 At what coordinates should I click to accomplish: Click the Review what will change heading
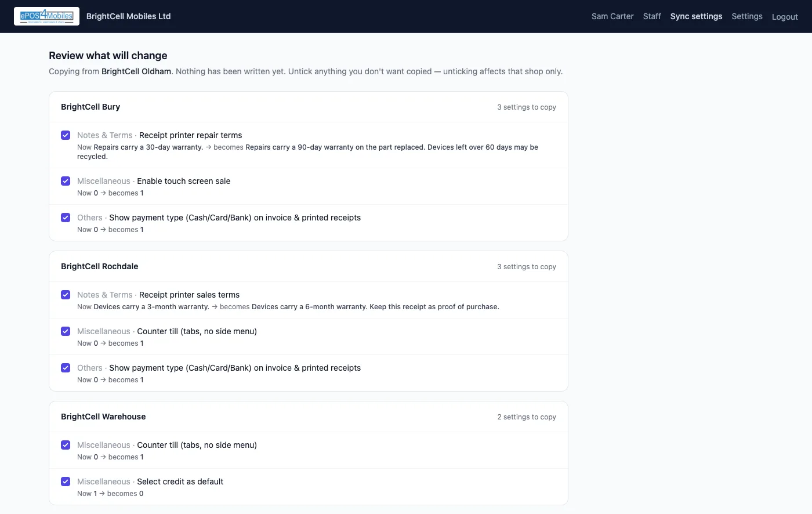(x=108, y=56)
